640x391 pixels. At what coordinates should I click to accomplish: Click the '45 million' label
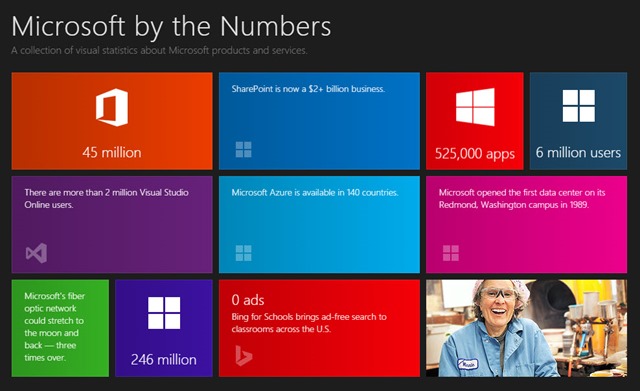[x=112, y=153]
